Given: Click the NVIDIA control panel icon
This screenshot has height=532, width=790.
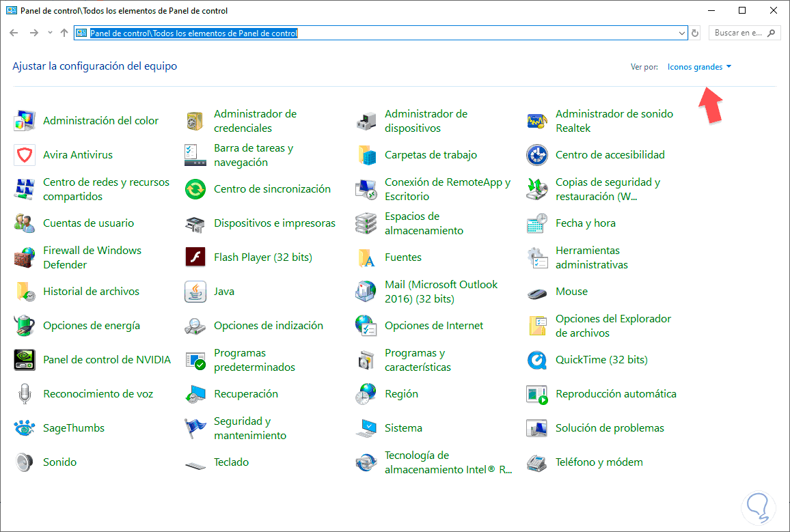Looking at the screenshot, I should pos(25,360).
